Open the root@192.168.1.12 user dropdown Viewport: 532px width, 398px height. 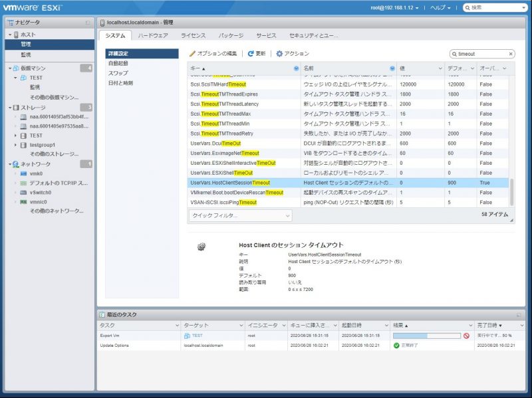[394, 7]
